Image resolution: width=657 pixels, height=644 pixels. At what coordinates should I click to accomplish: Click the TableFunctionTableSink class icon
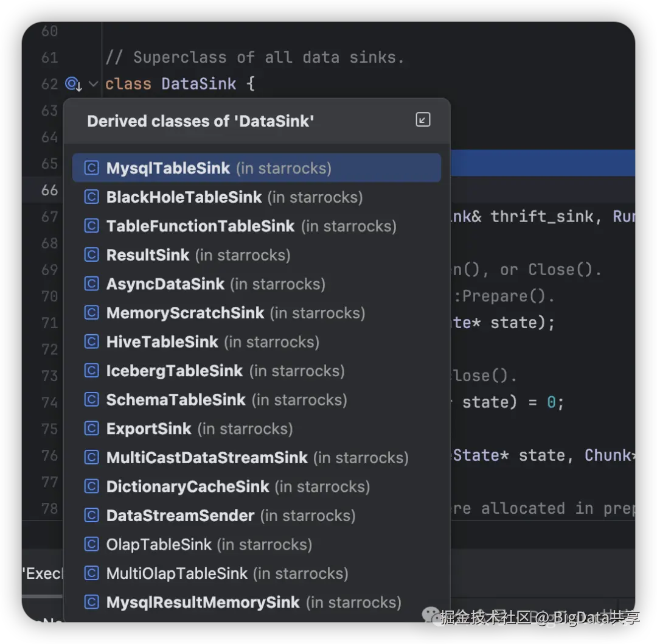[91, 226]
